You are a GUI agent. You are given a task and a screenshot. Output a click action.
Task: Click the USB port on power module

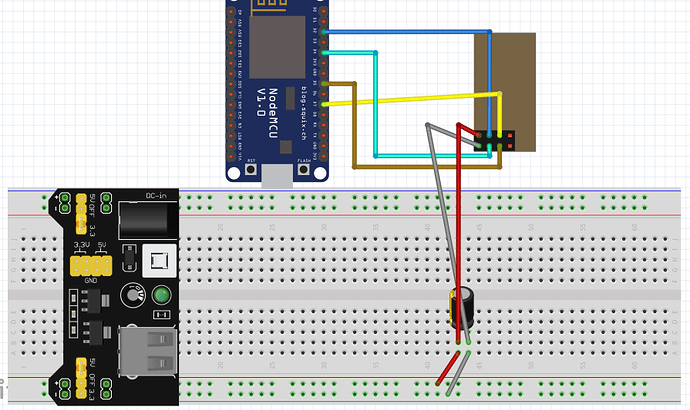(148, 351)
